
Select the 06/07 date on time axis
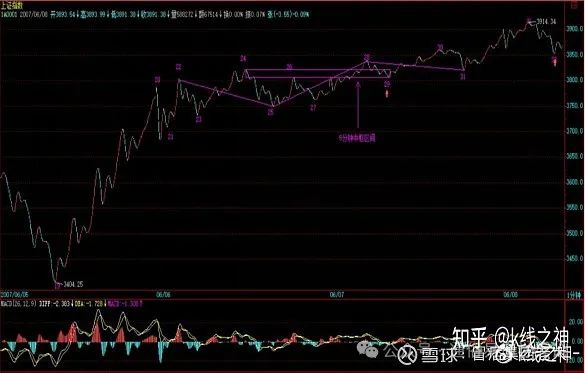pos(337,295)
